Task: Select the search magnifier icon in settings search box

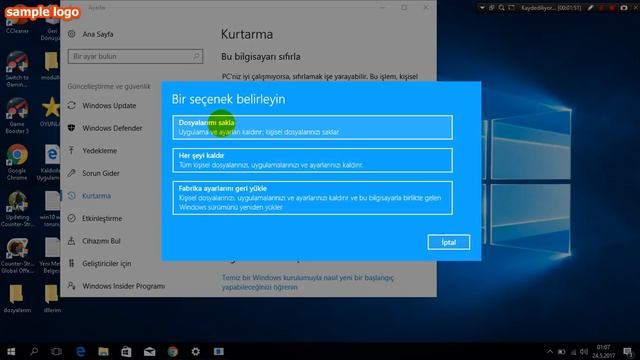Action: [196, 56]
